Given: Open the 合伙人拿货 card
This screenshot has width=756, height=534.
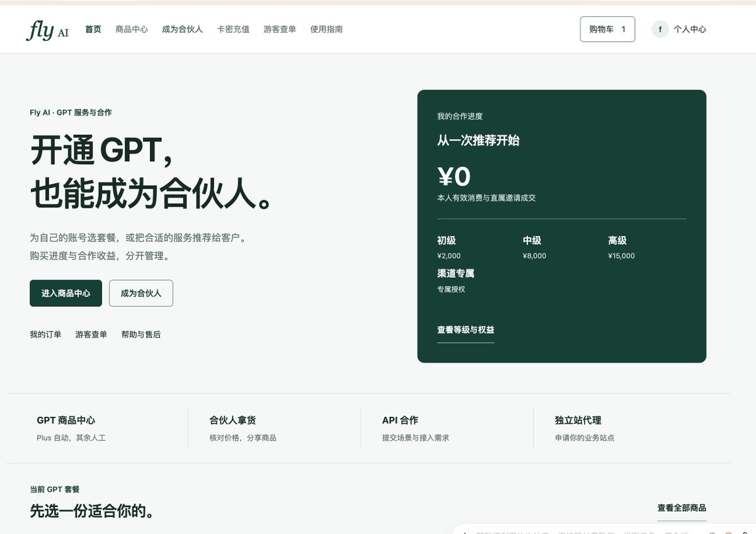Looking at the screenshot, I should click(274, 428).
